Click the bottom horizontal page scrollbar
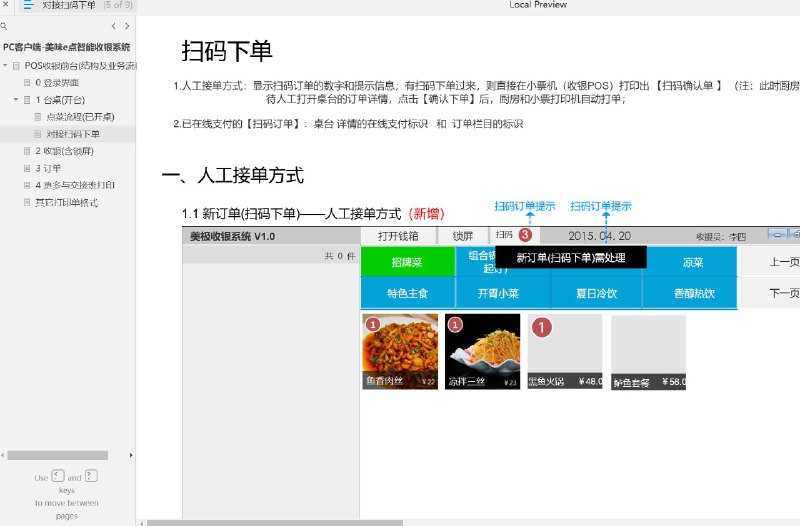 click(274, 523)
